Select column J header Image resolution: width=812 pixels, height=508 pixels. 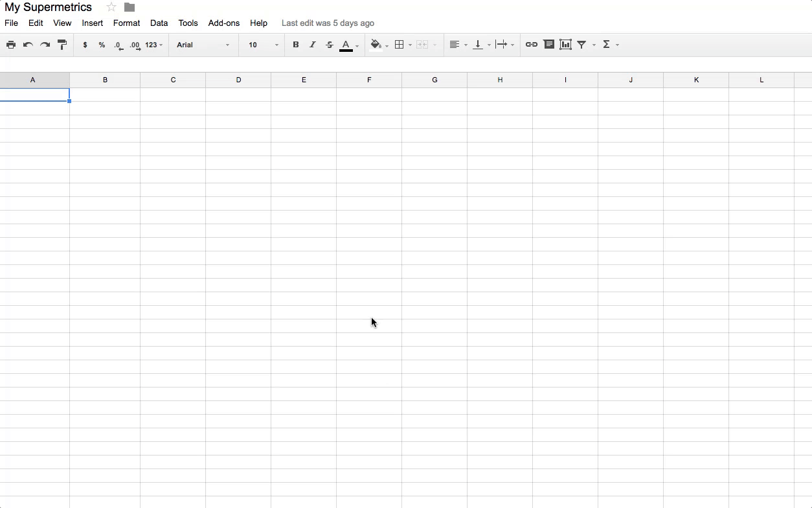(631, 80)
